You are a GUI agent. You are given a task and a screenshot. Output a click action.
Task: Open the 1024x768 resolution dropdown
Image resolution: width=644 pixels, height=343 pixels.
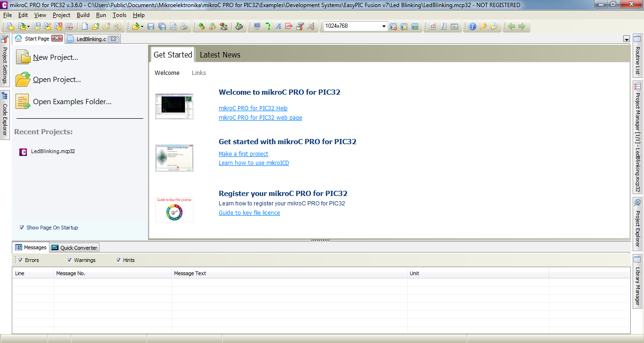click(384, 26)
